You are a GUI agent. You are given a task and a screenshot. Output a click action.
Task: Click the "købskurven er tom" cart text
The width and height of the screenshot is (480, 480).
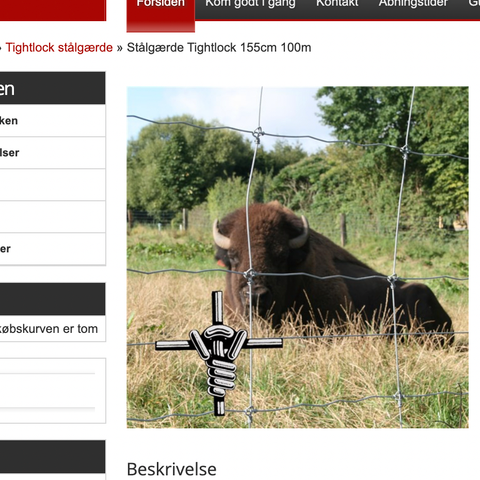point(49,329)
